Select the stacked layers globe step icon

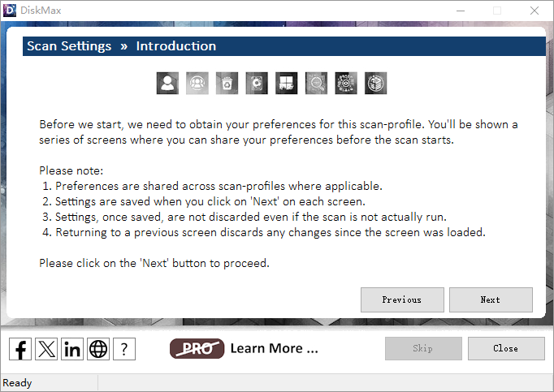click(375, 83)
